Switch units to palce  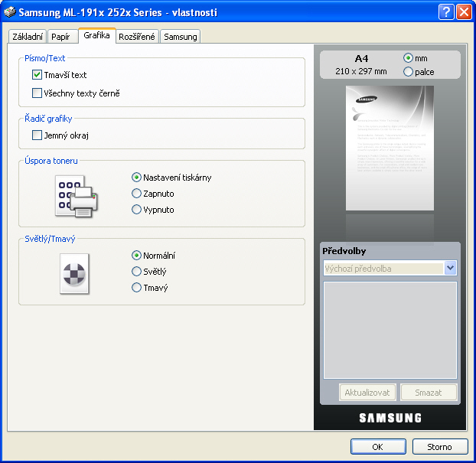click(x=408, y=72)
